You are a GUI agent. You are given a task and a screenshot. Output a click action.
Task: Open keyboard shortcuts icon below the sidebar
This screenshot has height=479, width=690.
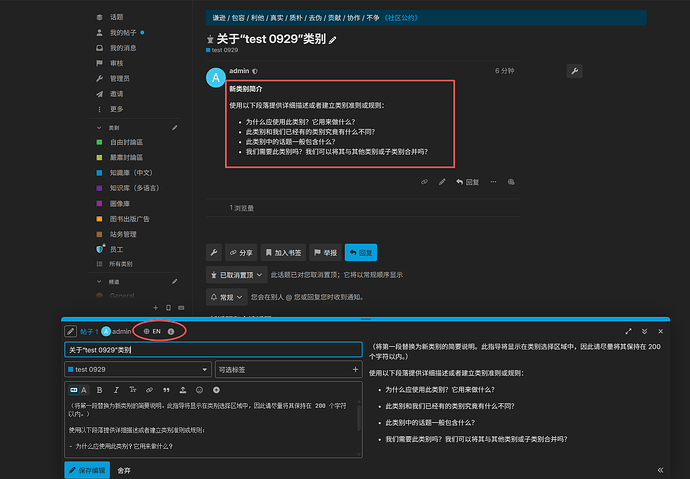[181, 308]
